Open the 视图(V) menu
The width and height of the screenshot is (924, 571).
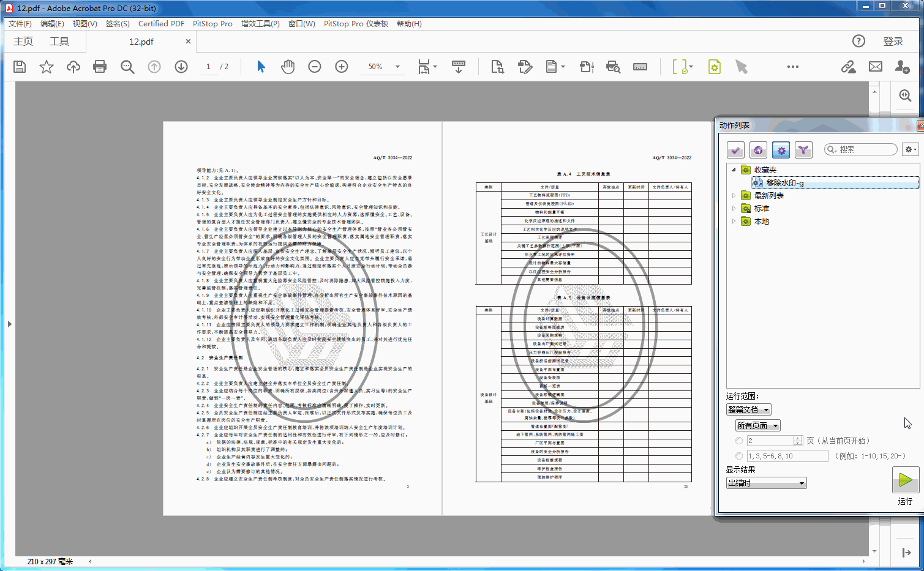pos(85,23)
